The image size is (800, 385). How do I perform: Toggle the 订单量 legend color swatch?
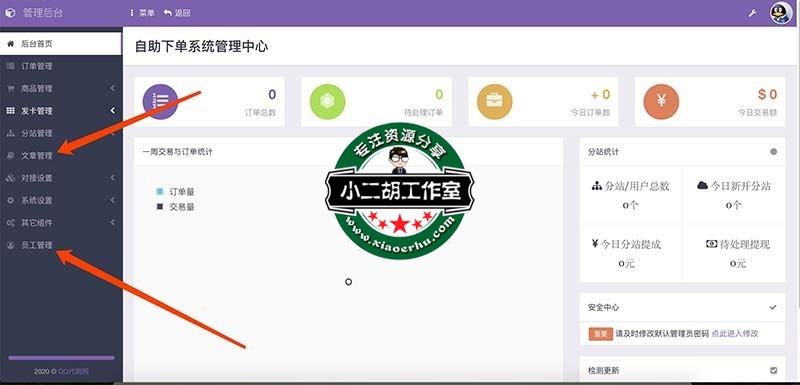click(160, 192)
